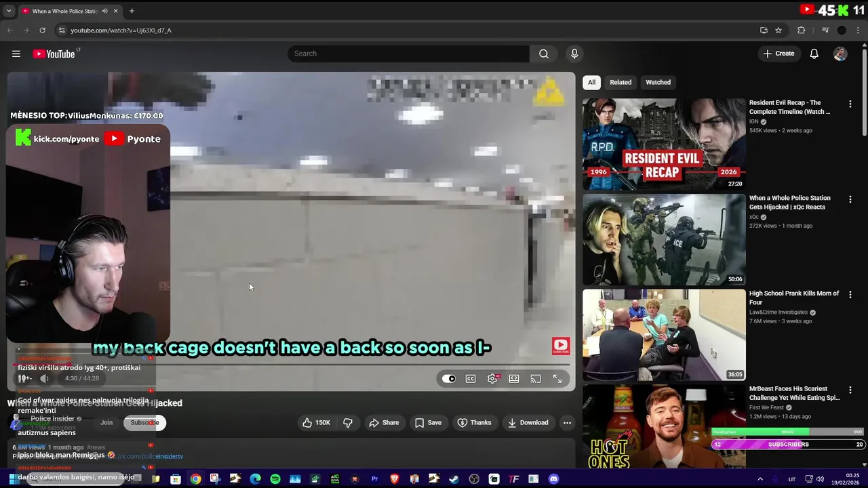The width and height of the screenshot is (868, 488).
Task: Open options for MrBeast Hot Ones video
Action: point(850,390)
